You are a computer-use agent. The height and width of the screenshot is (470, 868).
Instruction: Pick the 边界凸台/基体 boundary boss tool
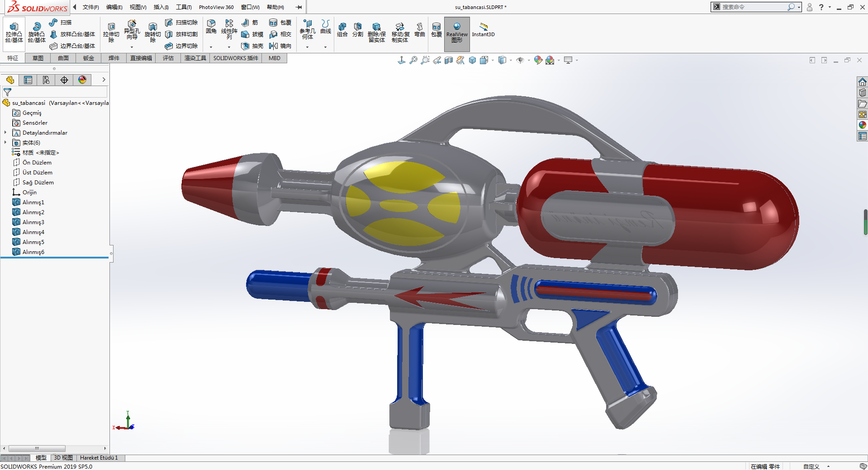(72, 46)
